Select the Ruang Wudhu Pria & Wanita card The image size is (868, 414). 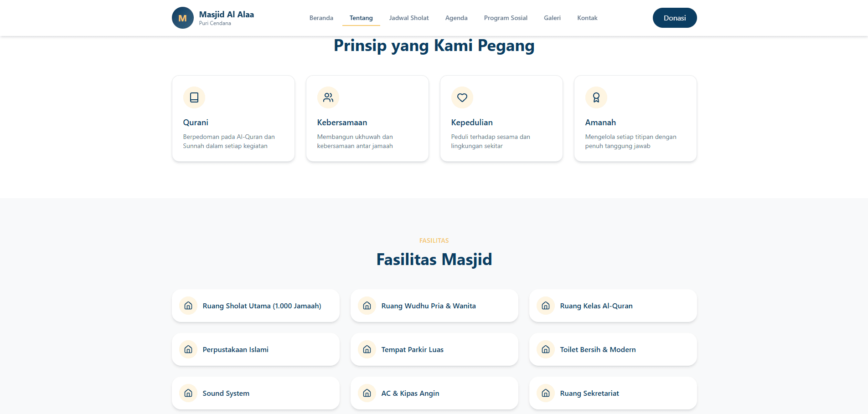click(x=434, y=306)
